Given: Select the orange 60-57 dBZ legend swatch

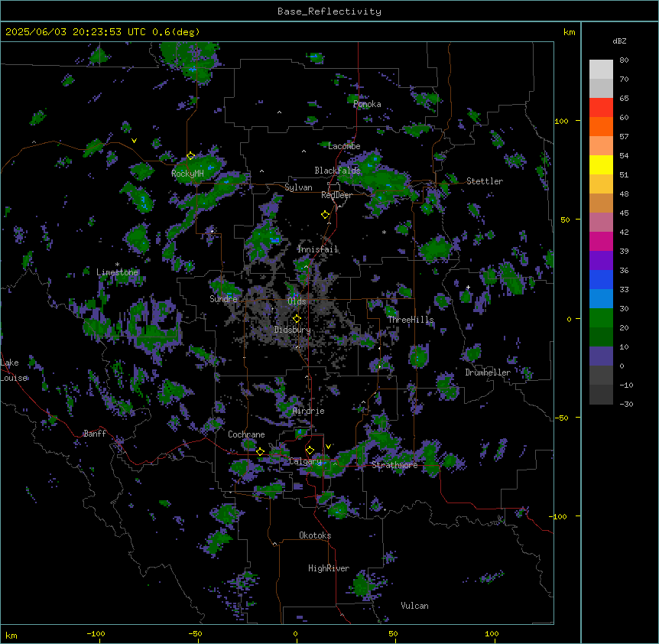Looking at the screenshot, I should (x=601, y=126).
